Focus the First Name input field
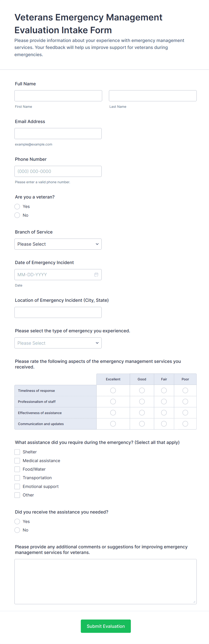Screen dimensions: 209x644 pyautogui.click(x=58, y=96)
